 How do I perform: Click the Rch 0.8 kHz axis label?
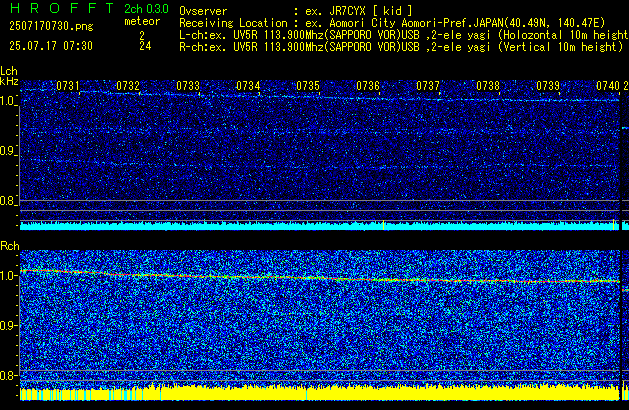click(x=8, y=375)
